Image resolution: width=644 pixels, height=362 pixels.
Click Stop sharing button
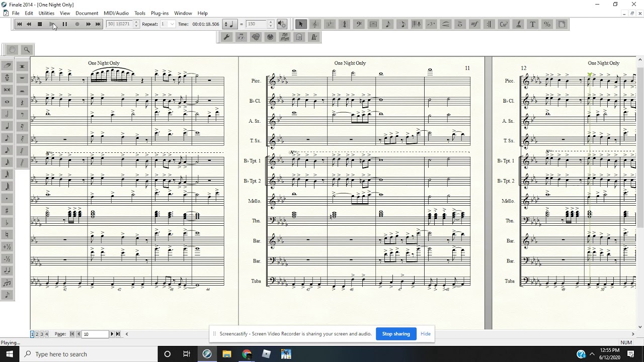coord(396,334)
